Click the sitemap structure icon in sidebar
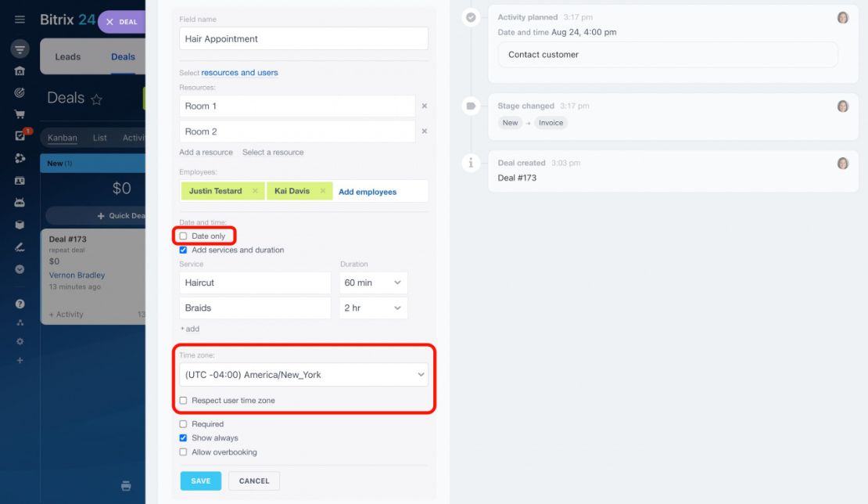The height and width of the screenshot is (504, 868). 20,322
